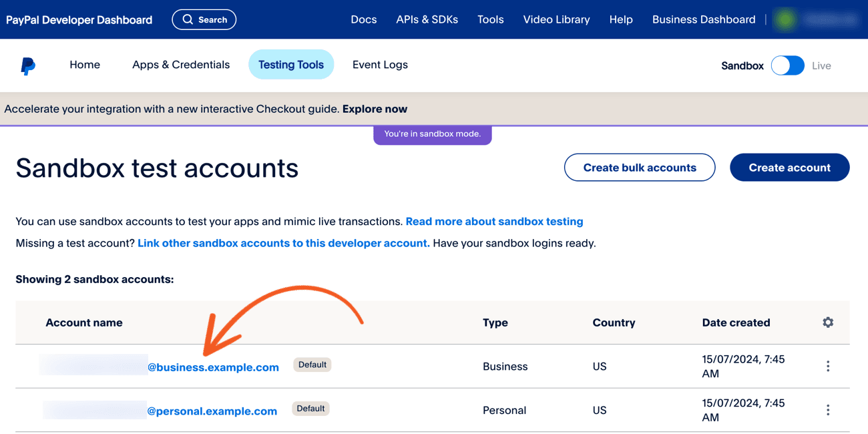The height and width of the screenshot is (434, 868).
Task: Open three-dot menu for personal account row
Action: pyautogui.click(x=828, y=410)
